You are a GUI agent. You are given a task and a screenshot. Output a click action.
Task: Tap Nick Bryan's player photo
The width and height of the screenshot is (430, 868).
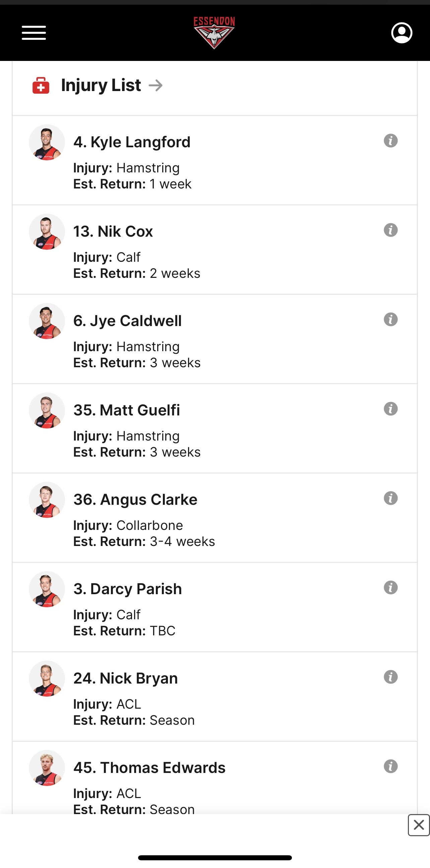click(47, 679)
